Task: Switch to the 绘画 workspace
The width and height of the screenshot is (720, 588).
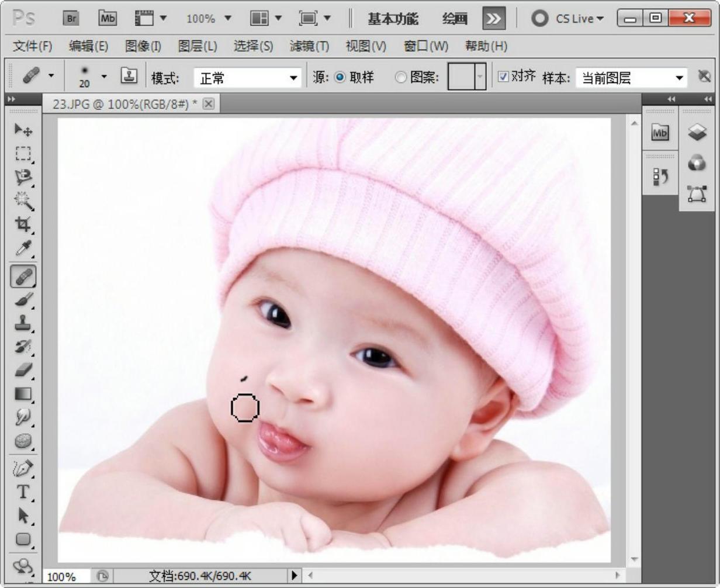Action: tap(455, 19)
